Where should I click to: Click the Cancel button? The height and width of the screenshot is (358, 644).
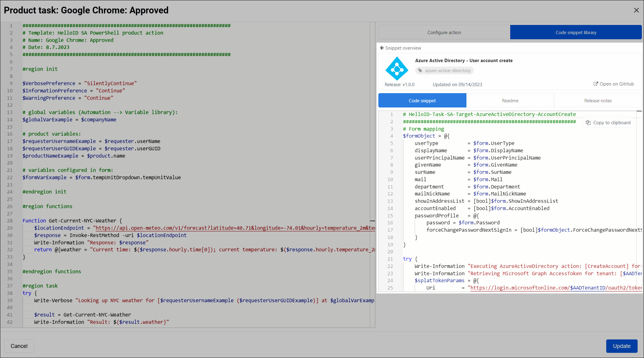pyautogui.click(x=19, y=346)
